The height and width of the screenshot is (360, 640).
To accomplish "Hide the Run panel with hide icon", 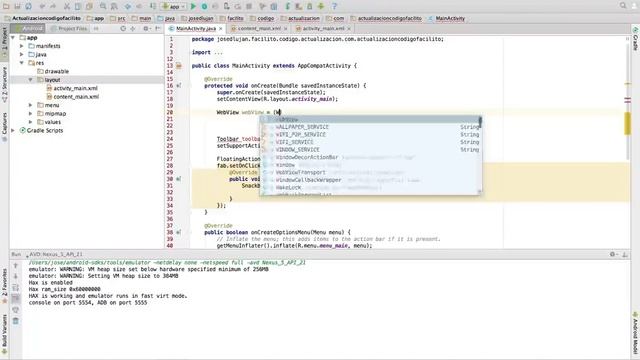I will point(625,254).
